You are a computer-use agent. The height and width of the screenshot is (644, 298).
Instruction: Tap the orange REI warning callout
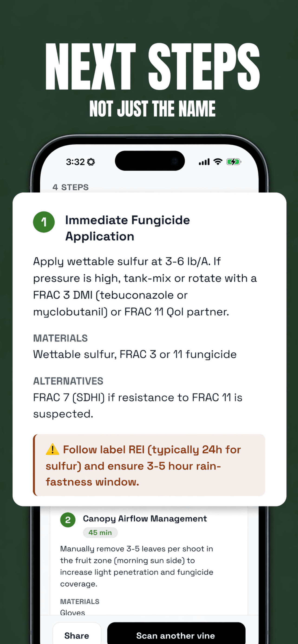[x=149, y=465]
